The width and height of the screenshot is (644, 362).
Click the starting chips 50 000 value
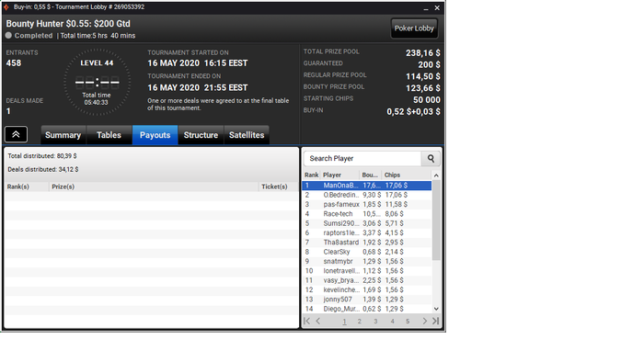[426, 99]
